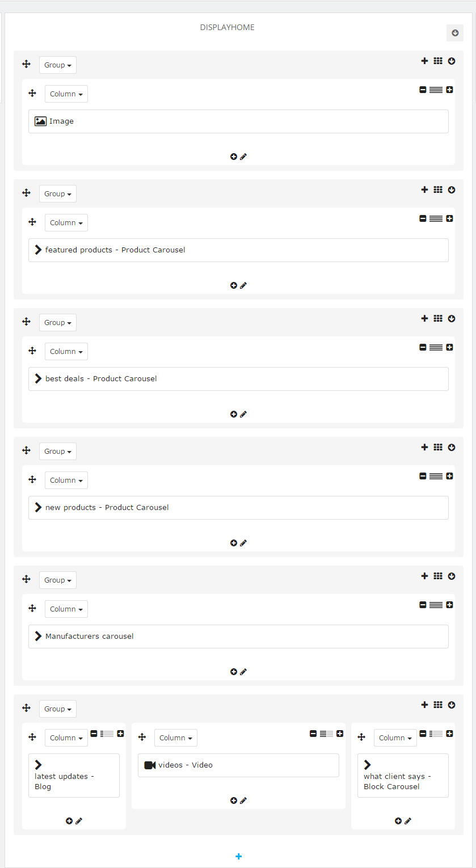The image size is (476, 868).
Task: Open Group dropdown of the featured products group
Action: [x=58, y=193]
